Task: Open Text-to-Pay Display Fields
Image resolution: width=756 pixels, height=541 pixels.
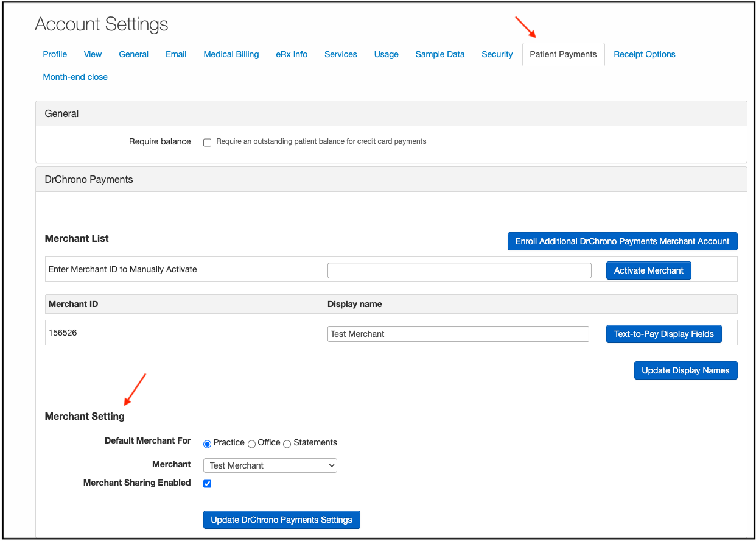Action: [664, 334]
